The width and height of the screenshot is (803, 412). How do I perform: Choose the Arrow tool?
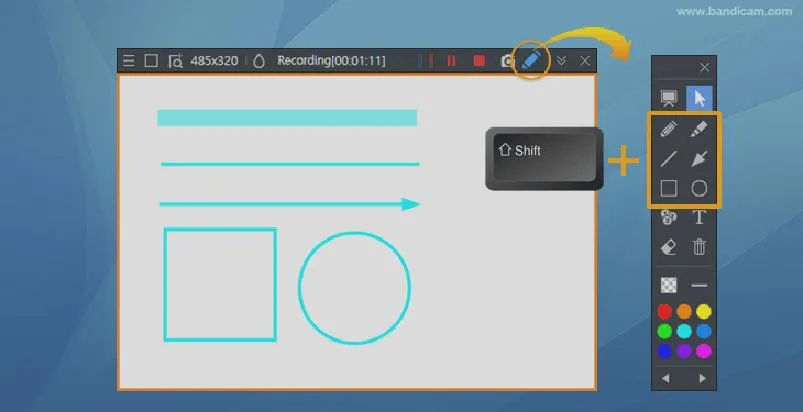pyautogui.click(x=699, y=159)
